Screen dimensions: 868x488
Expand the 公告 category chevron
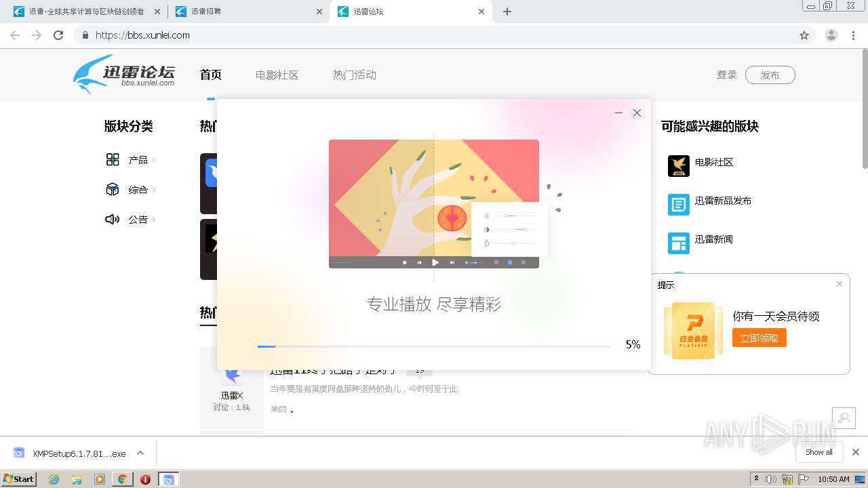coord(154,220)
